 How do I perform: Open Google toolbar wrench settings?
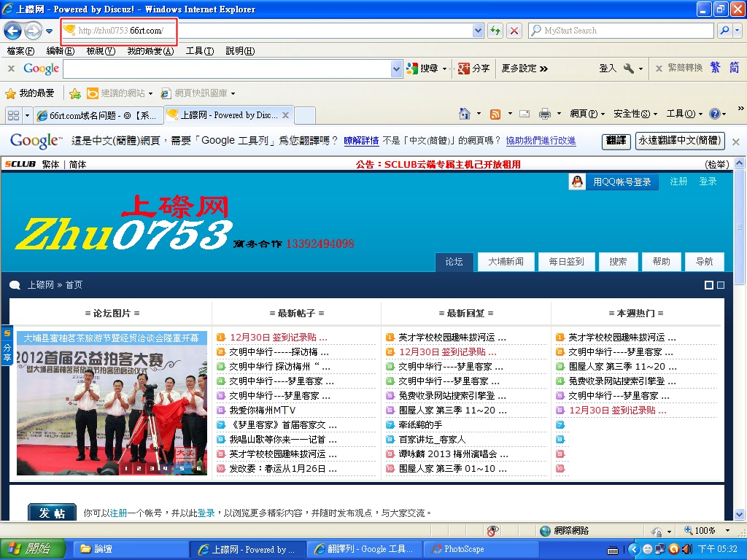tap(629, 69)
